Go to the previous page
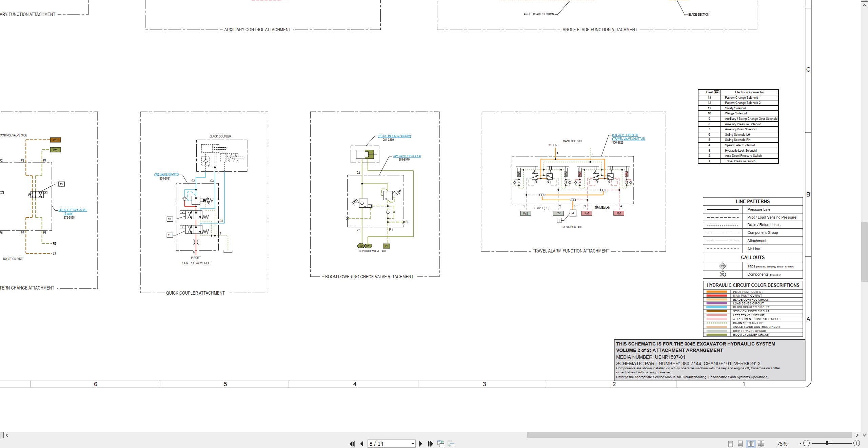The image size is (868, 448). [x=362, y=444]
